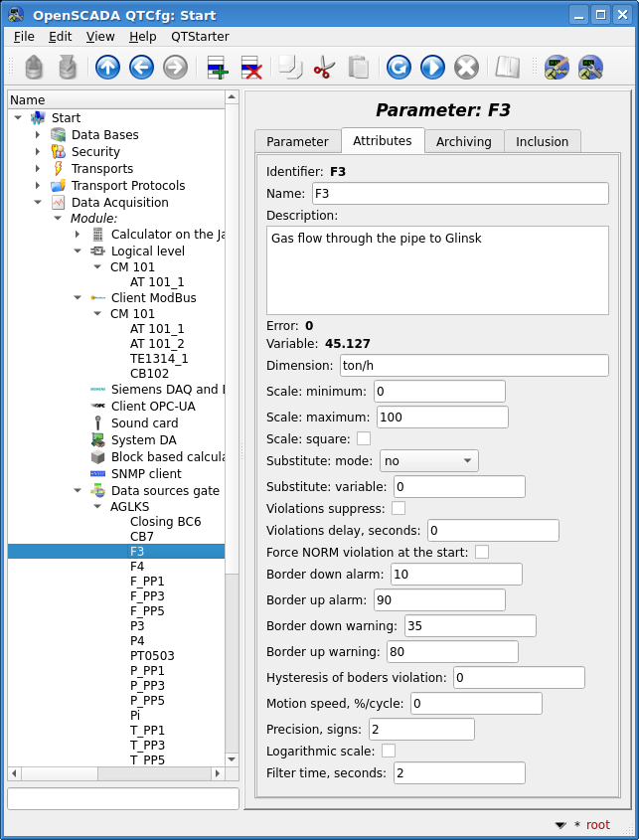Open the manual book icon
The height and width of the screenshot is (840, 639).
(x=507, y=68)
